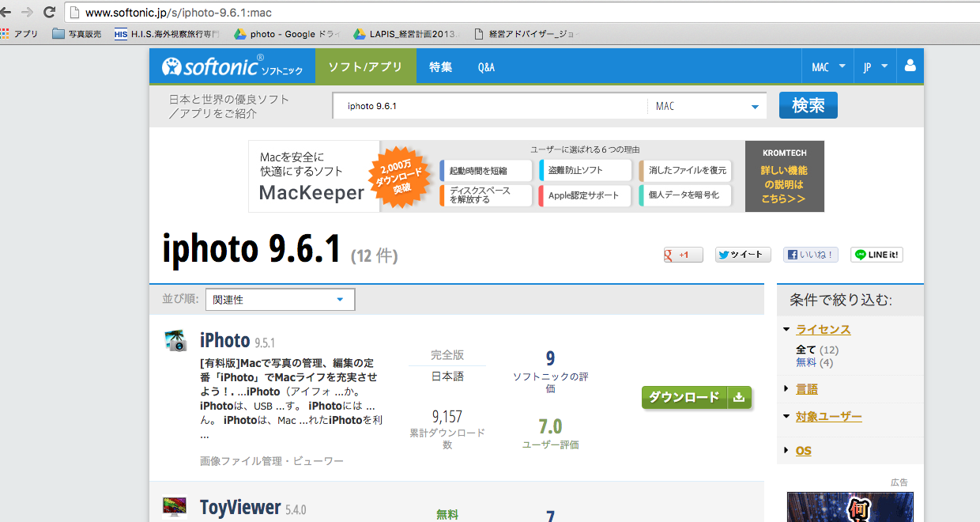Screen dimensions: 980x522
Task: Click the browser address bar URL
Action: [x=178, y=13]
